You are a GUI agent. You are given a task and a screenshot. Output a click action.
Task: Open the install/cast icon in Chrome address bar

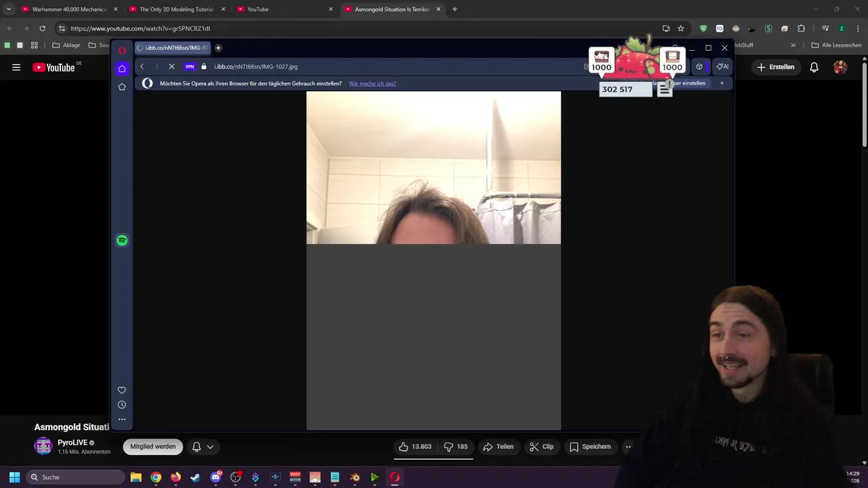(x=666, y=28)
